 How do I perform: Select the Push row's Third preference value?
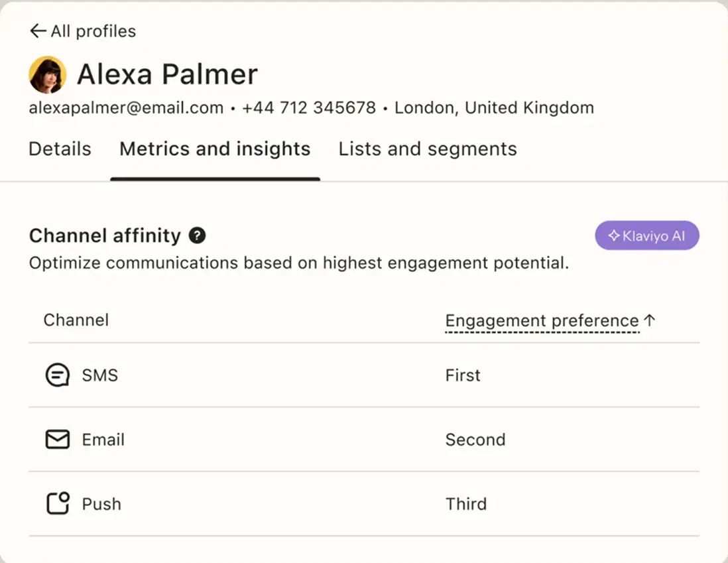click(466, 504)
